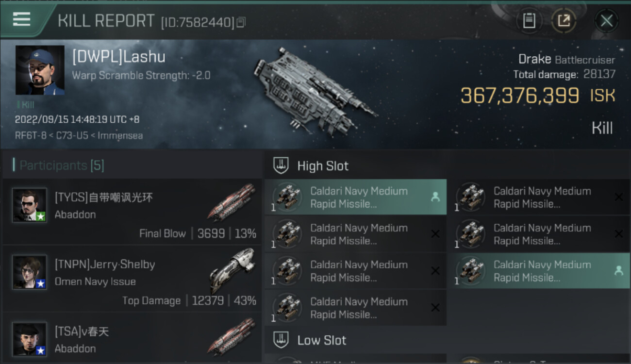Click the clipboard report icon
Viewport: 631px width, 364px height.
click(529, 21)
